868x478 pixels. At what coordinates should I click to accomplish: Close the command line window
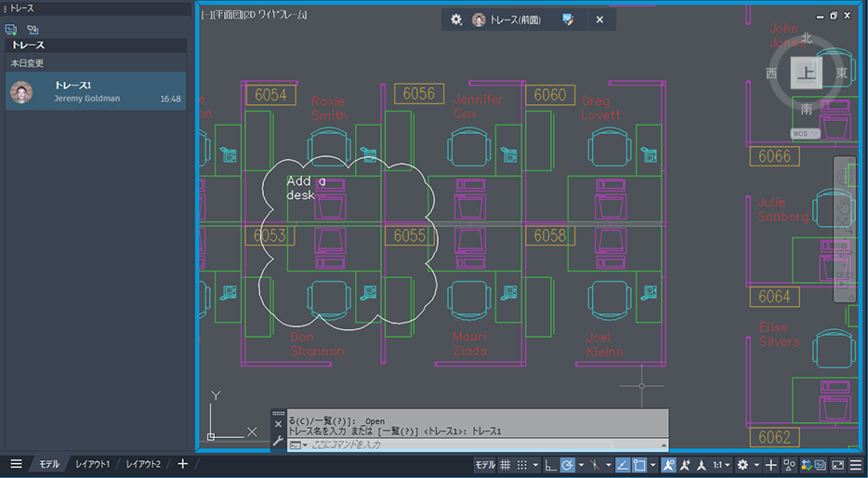click(278, 424)
